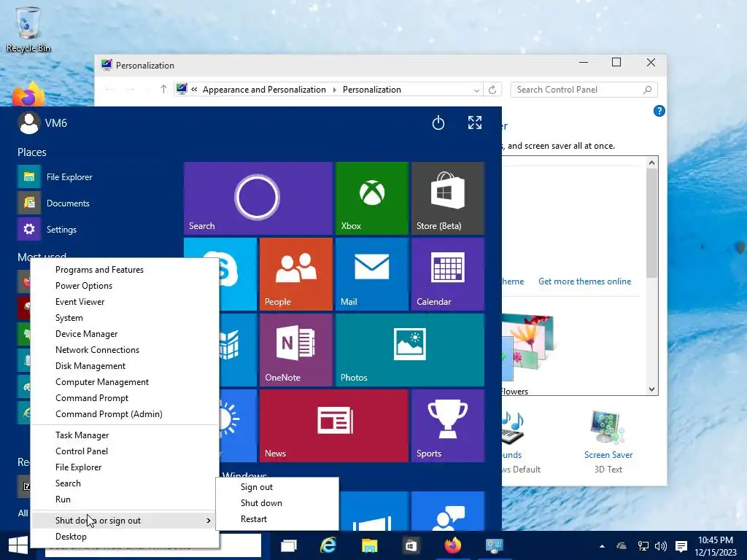Open File Explorer from the taskbar
The height and width of the screenshot is (560, 747).
(369, 545)
